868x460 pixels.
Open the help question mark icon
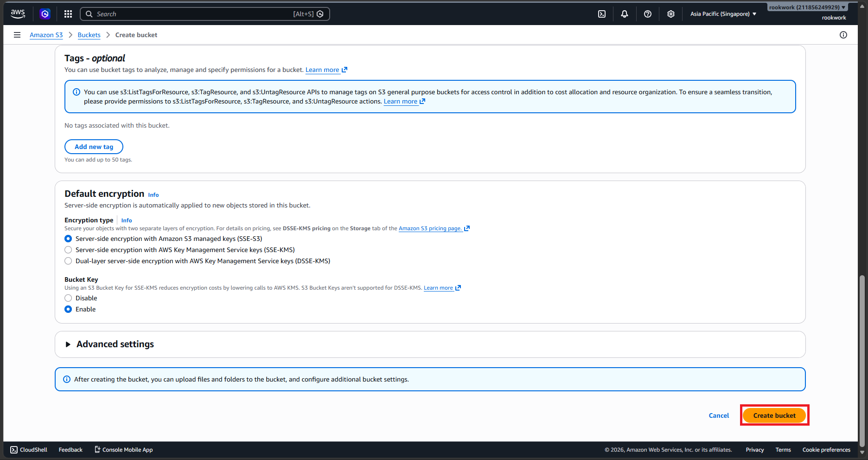[x=648, y=14]
